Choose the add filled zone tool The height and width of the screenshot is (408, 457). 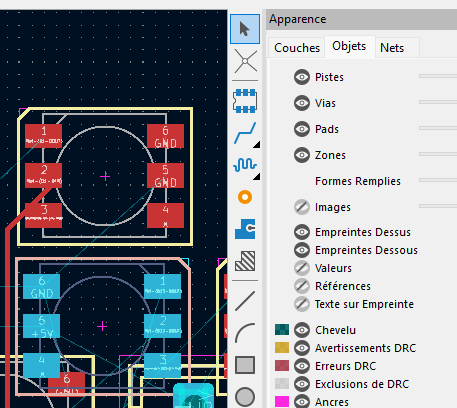pos(245,229)
